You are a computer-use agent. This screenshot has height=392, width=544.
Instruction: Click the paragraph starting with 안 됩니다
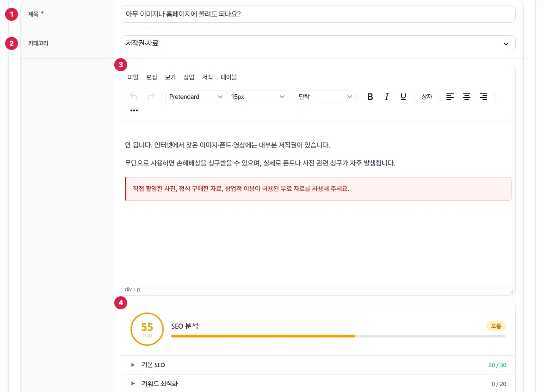[227, 145]
